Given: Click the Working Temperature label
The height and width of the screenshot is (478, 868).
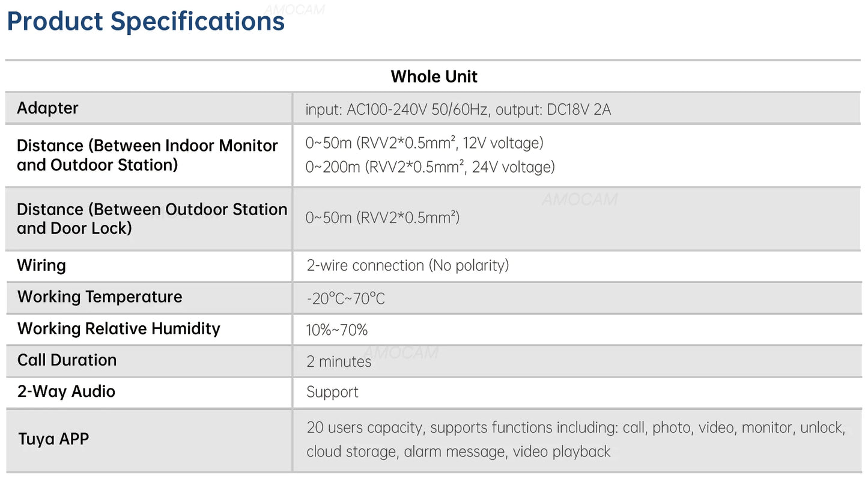Looking at the screenshot, I should [x=100, y=297].
